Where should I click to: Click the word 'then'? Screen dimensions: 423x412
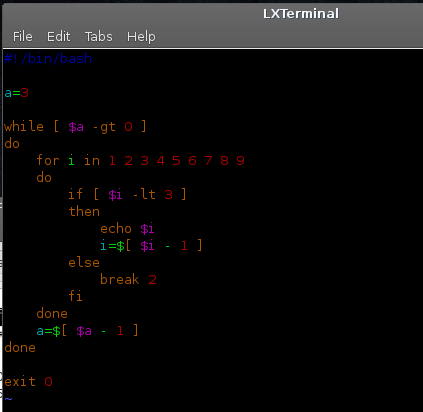coord(84,211)
